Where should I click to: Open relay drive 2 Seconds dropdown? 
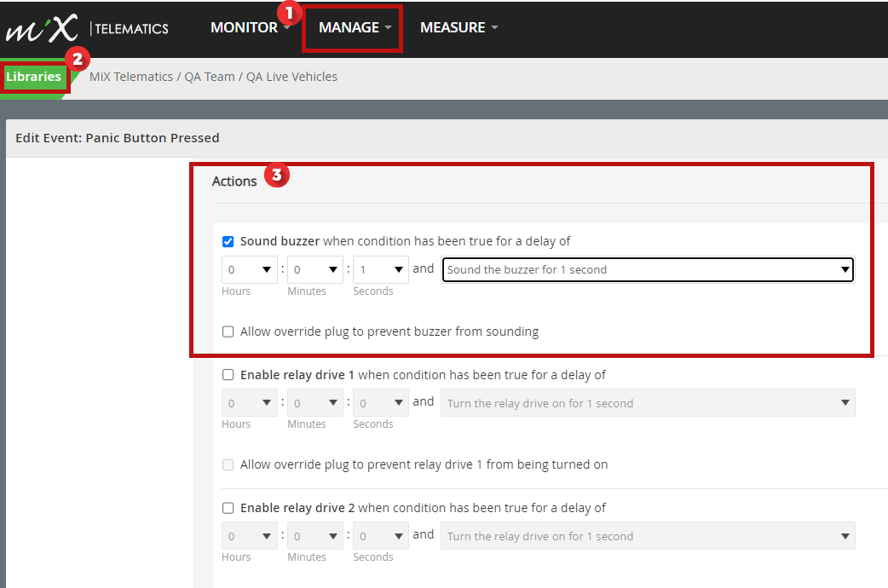(381, 536)
